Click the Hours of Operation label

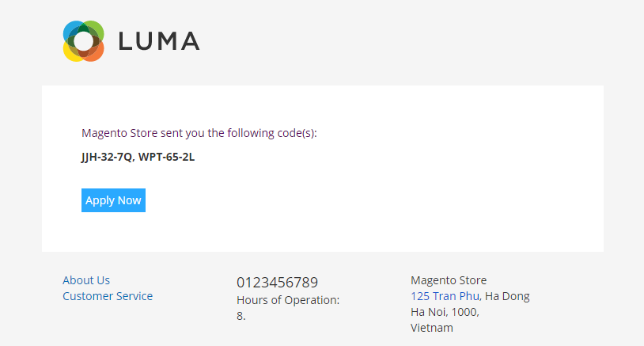pyautogui.click(x=288, y=300)
